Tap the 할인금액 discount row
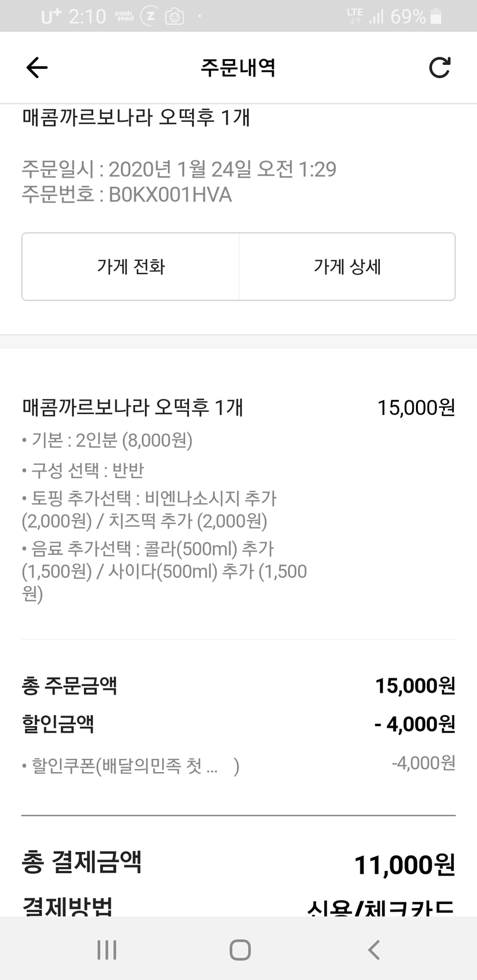This screenshot has width=477, height=980. (238, 724)
